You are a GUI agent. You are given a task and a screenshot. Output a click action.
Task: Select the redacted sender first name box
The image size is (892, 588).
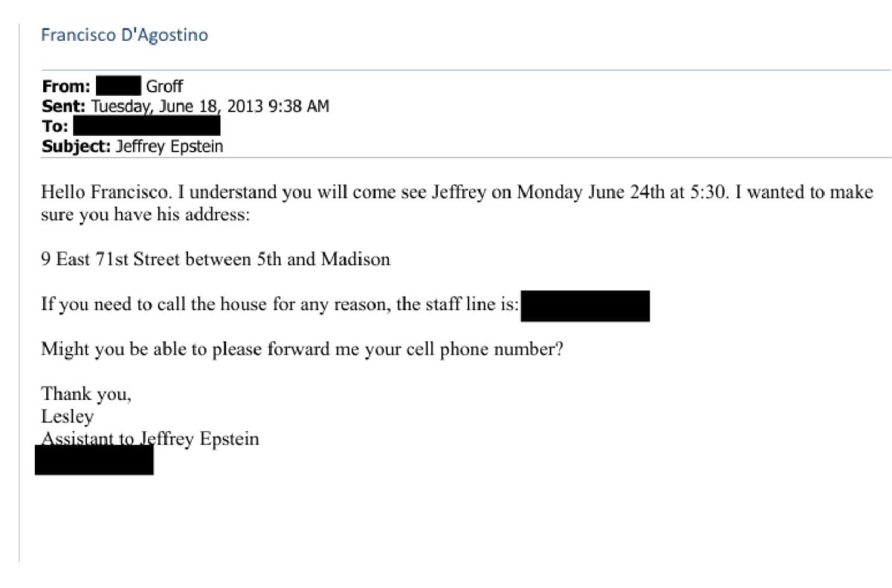(118, 86)
